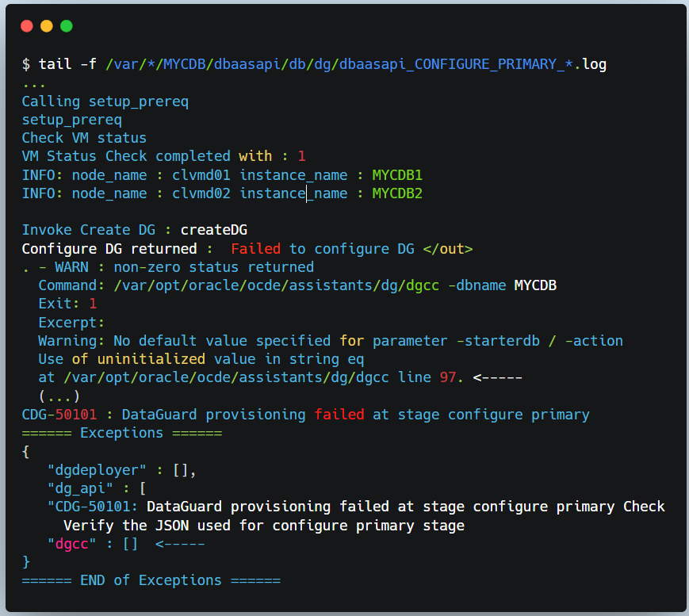689x616 pixels.
Task: Click the 'Calling setup_prereq' output line
Action: 105,101
